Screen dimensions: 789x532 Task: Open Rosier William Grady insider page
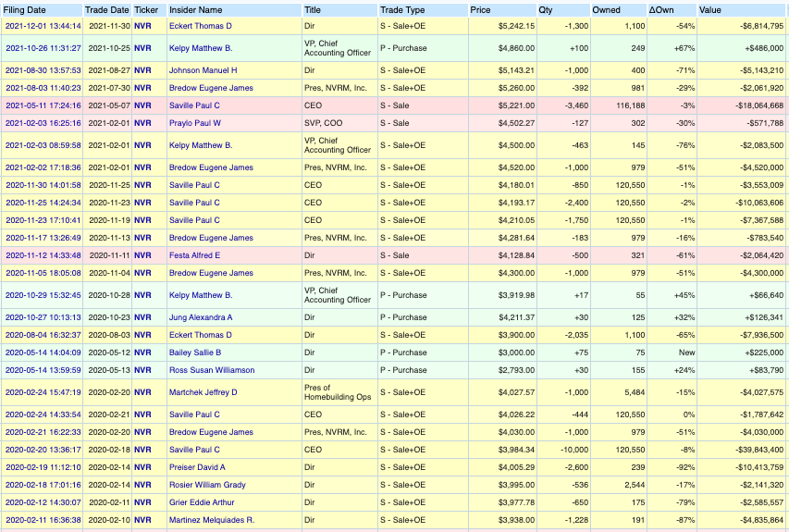(207, 485)
